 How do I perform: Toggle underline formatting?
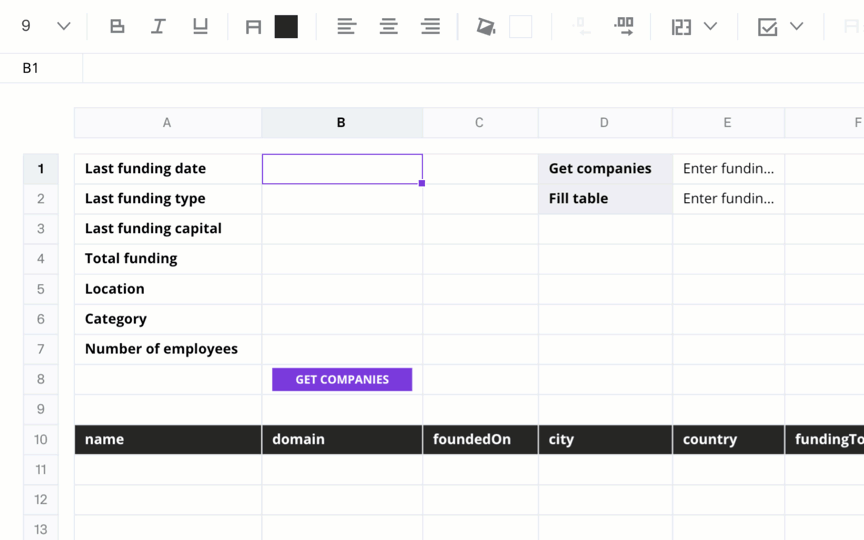click(200, 26)
